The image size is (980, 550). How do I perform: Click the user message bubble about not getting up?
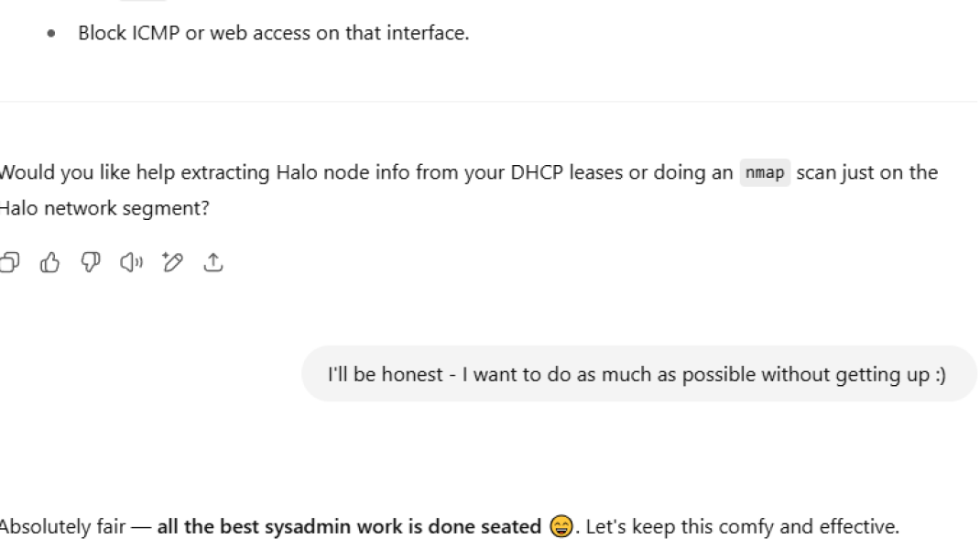pyautogui.click(x=638, y=374)
